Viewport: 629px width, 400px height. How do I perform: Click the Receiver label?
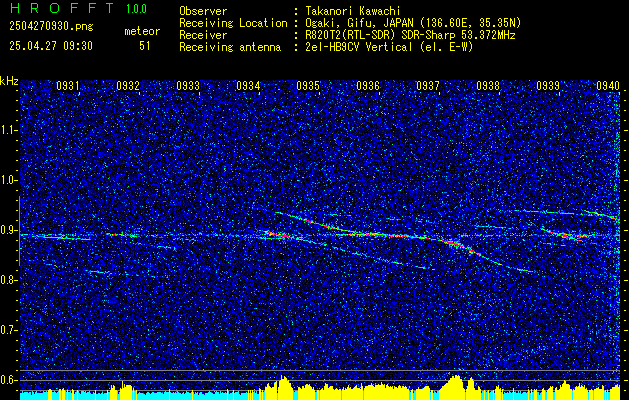203,35
